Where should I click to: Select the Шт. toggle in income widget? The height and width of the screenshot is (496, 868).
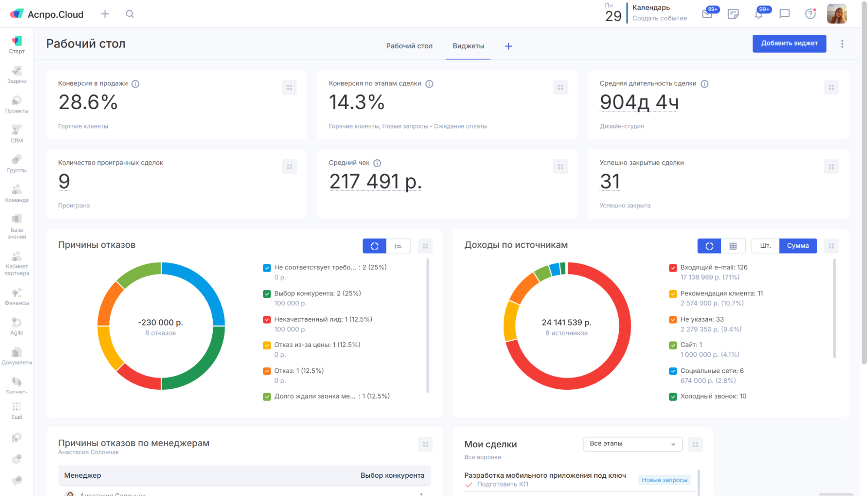tap(765, 246)
